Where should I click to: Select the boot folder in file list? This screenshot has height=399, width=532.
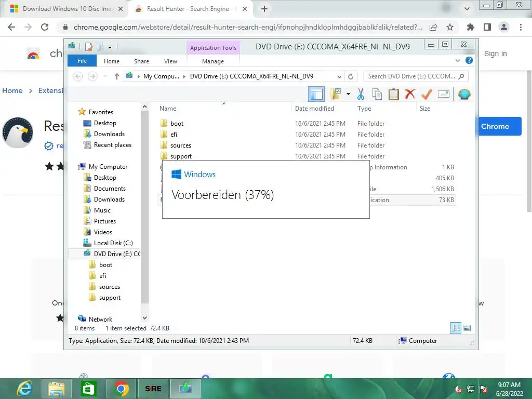click(177, 124)
